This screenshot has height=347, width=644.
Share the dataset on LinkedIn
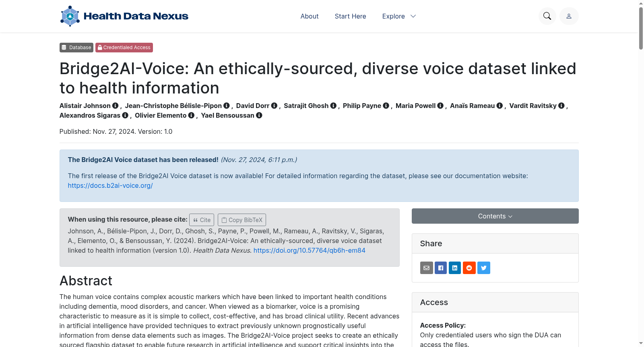coord(455,268)
